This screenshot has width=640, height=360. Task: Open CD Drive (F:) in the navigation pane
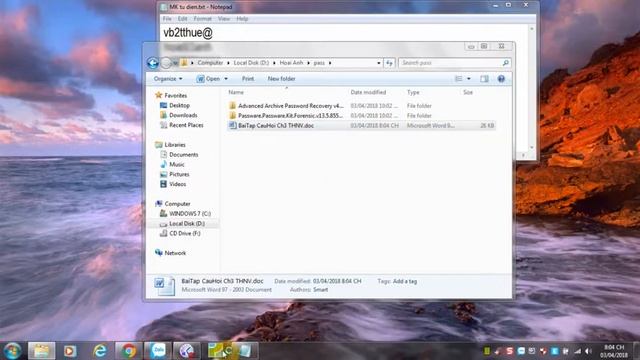tap(184, 233)
